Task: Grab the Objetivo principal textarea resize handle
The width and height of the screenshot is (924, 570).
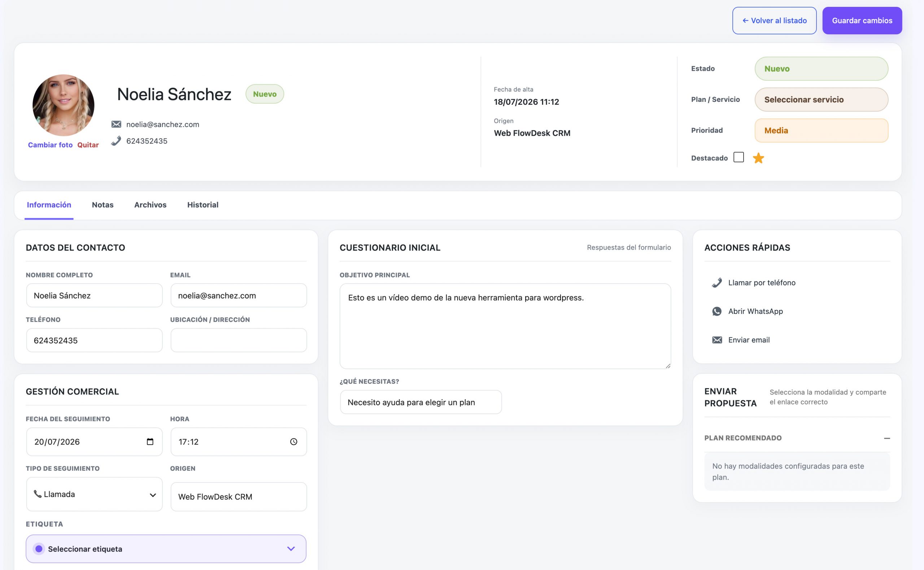Action: point(667,365)
